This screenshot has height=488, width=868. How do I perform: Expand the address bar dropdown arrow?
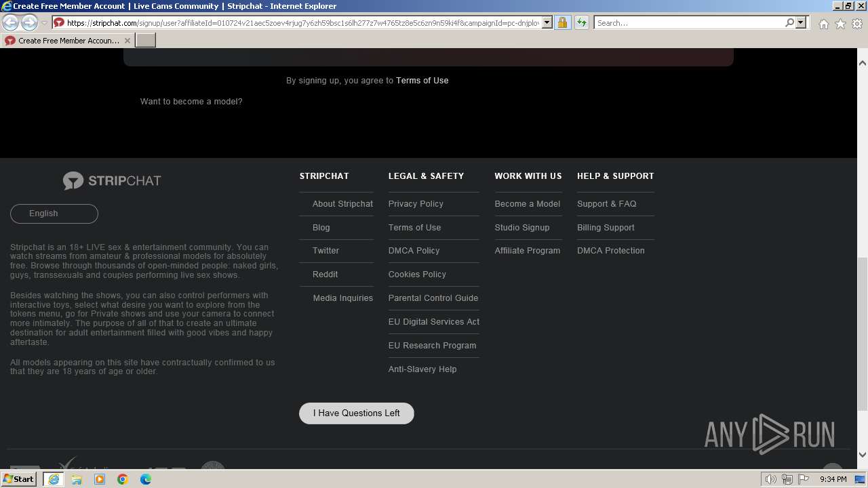click(547, 22)
